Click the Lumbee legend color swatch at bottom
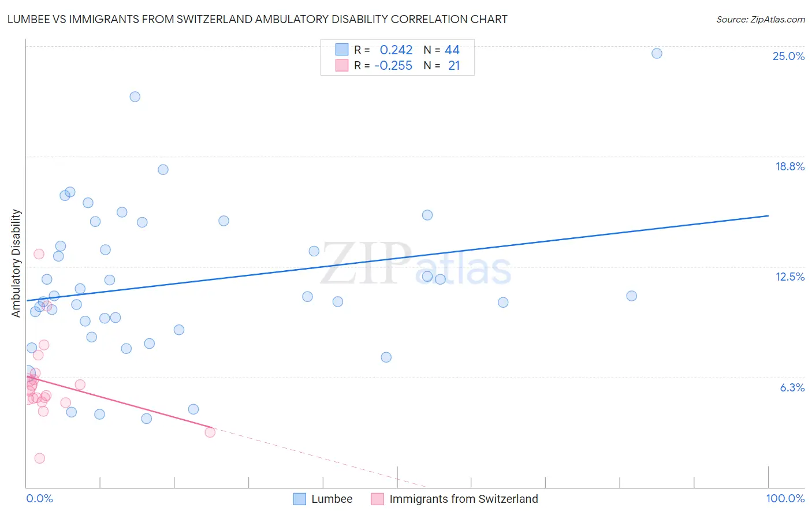This screenshot has width=812, height=515. (x=299, y=499)
